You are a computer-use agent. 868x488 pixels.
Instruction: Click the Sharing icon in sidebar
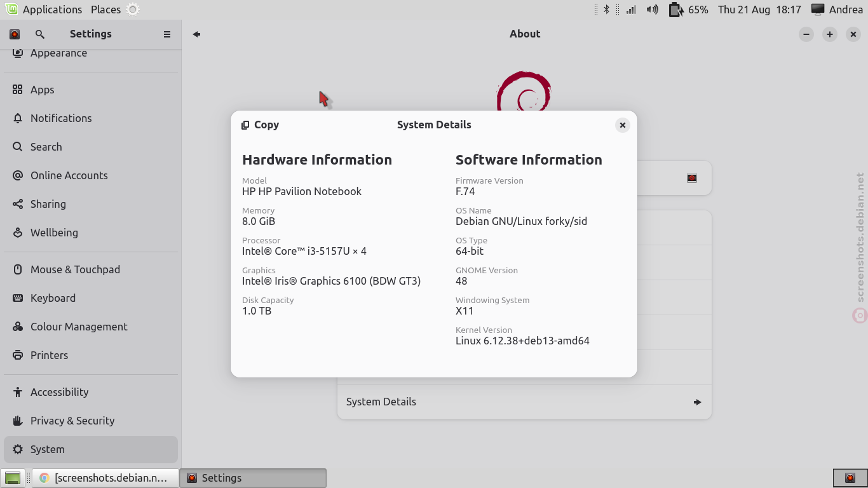18,204
